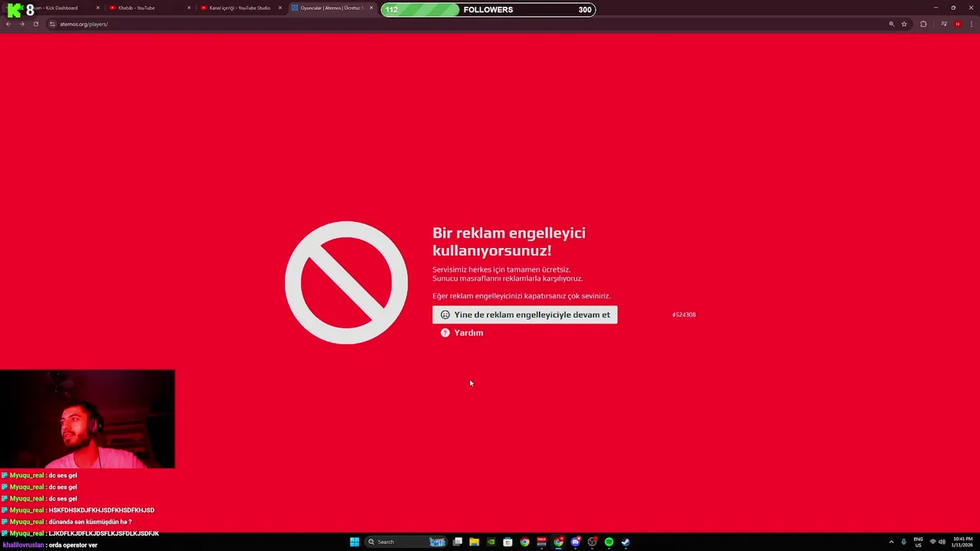Bookmark this page with star icon
The image size is (980, 551).
(x=904, y=24)
